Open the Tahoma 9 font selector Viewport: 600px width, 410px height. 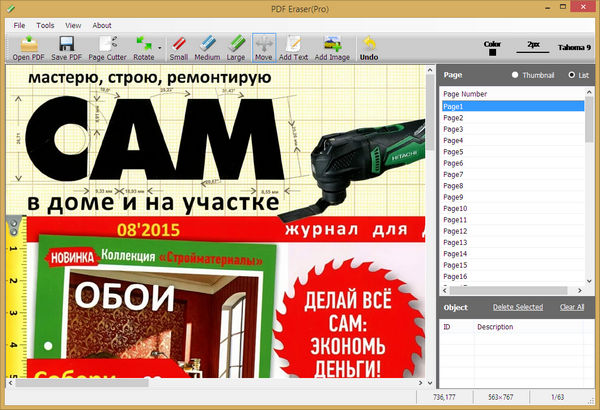[574, 46]
